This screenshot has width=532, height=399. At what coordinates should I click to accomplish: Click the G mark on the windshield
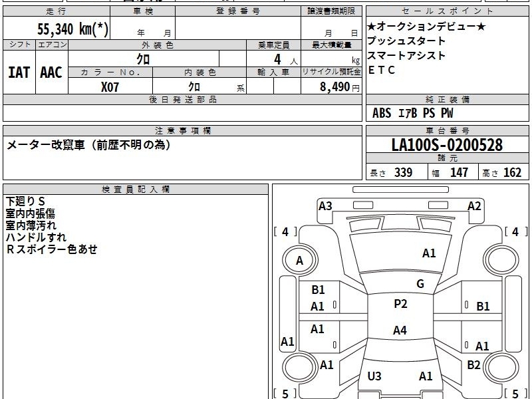(x=420, y=284)
